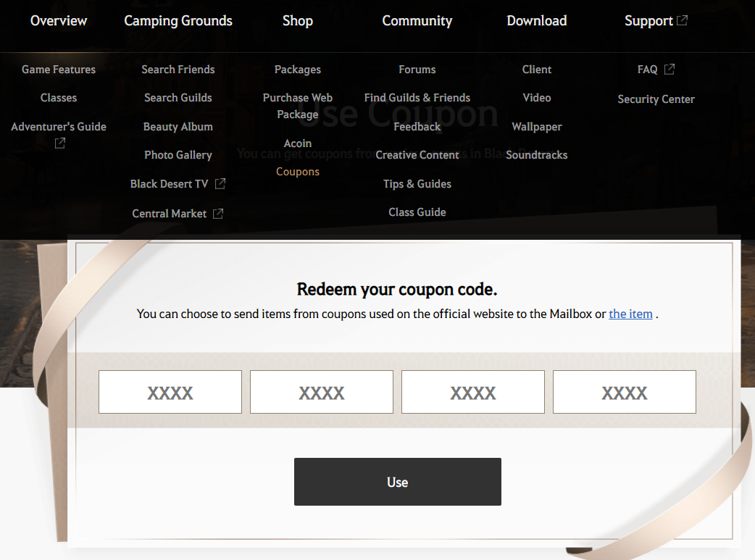This screenshot has width=755, height=560.
Task: Open the FAQ page
Action: (x=647, y=70)
